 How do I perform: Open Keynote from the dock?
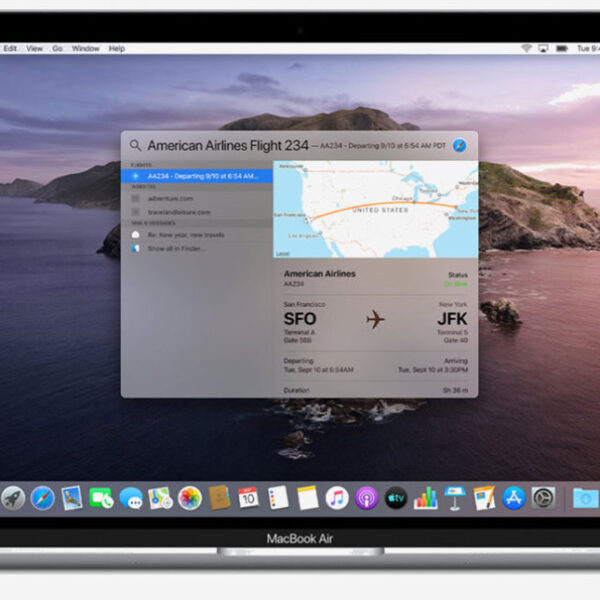click(x=455, y=498)
